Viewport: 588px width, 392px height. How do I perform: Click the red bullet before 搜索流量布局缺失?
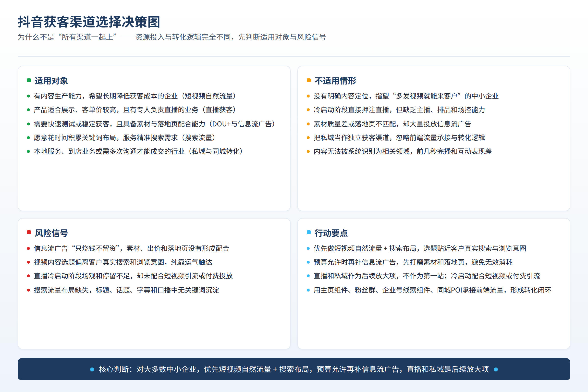pos(28,290)
